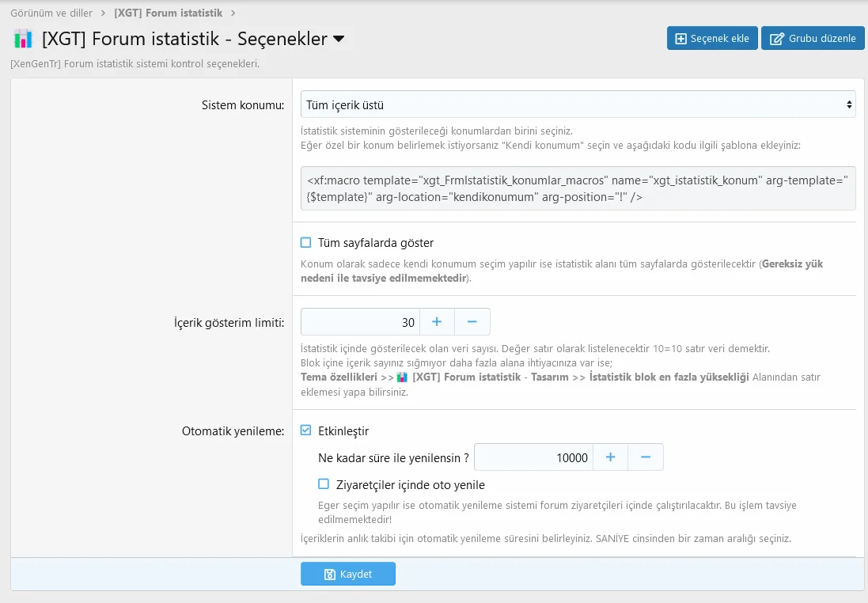868x603 pixels.
Task: Toggle Ziyaretçiler içinde oto yenile checkbox
Action: (x=324, y=484)
